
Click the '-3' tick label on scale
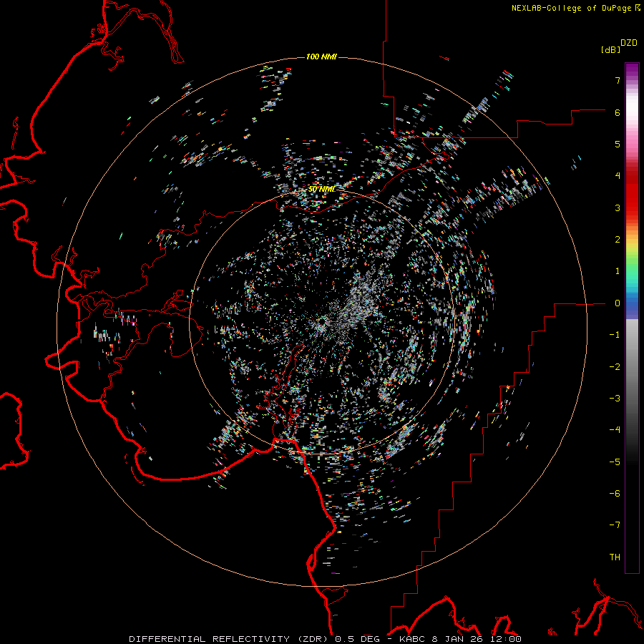(x=615, y=399)
